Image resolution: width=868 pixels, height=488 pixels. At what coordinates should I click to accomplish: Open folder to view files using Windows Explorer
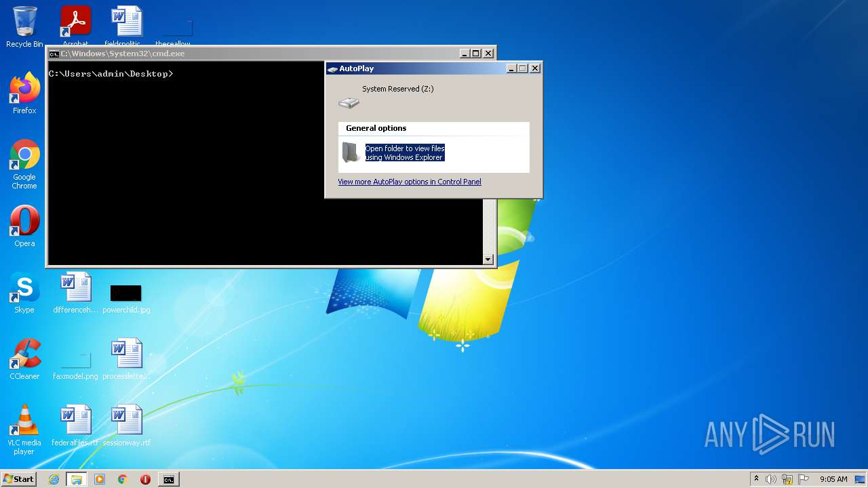(405, 152)
